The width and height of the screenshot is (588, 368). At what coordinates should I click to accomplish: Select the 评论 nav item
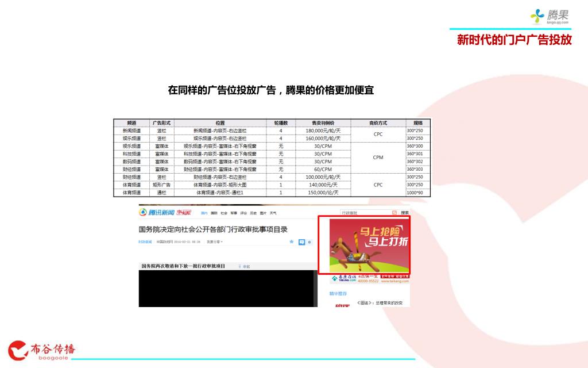(x=243, y=213)
